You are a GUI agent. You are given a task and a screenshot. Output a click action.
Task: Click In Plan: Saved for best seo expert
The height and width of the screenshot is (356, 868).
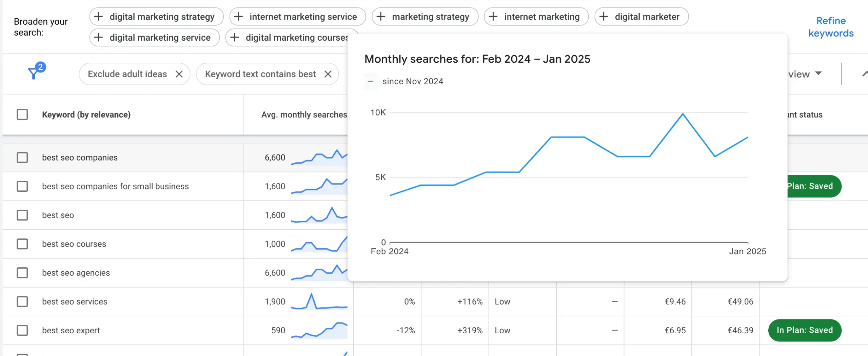[x=805, y=330]
